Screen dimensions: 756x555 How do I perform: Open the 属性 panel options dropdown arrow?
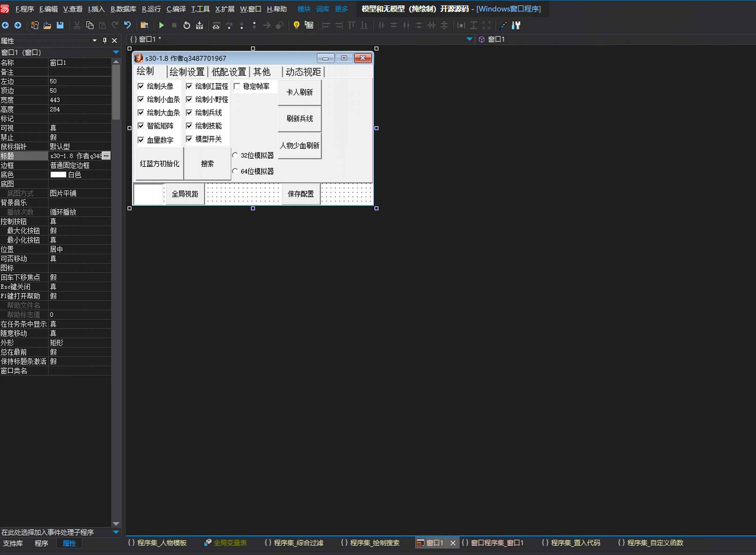coord(95,41)
